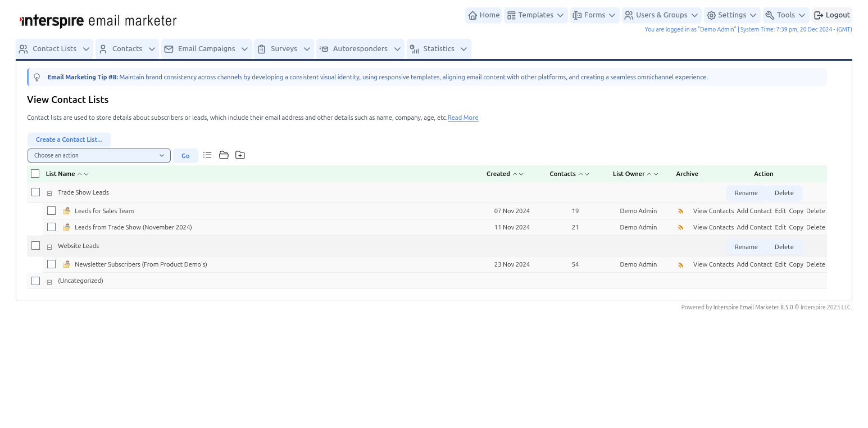Follow the Read More link
The height and width of the screenshot is (428, 868).
[x=463, y=118]
